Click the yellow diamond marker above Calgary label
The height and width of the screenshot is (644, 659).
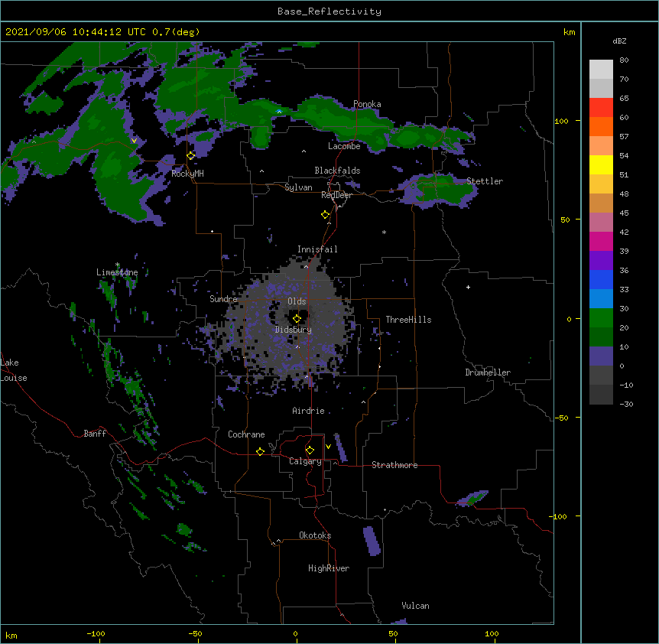pyautogui.click(x=310, y=450)
